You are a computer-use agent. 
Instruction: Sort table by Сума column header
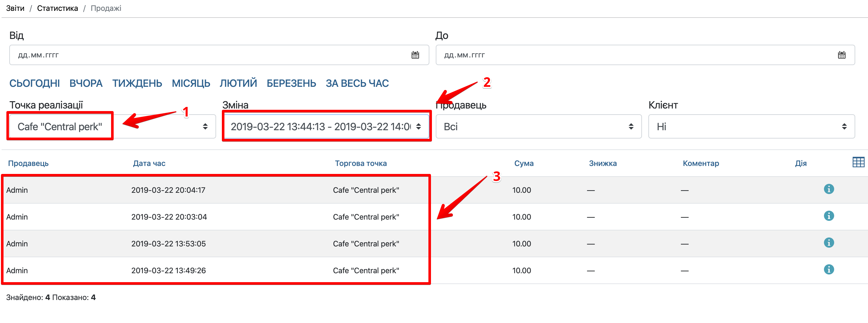(524, 163)
